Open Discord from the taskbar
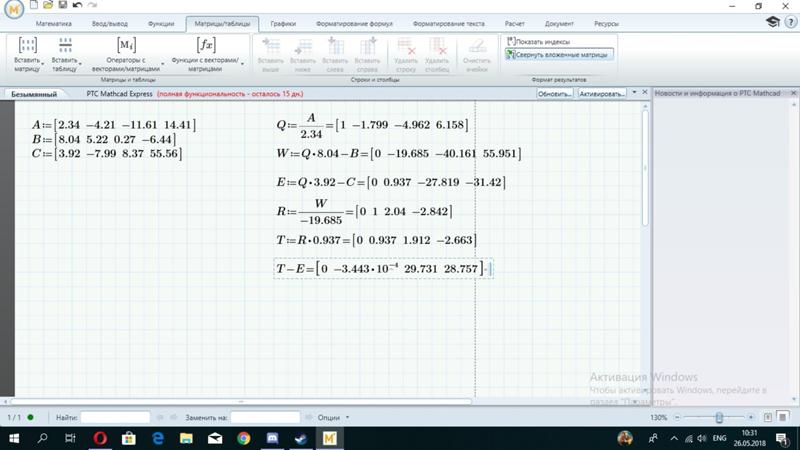 (x=272, y=438)
